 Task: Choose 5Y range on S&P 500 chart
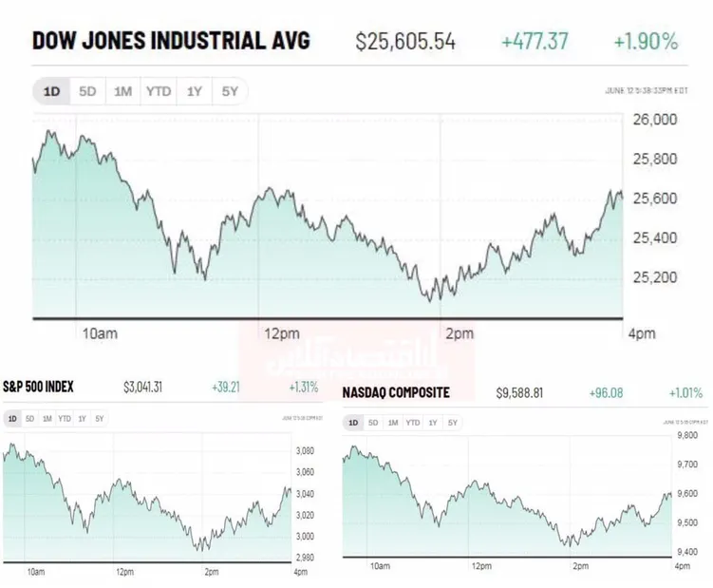click(x=100, y=419)
